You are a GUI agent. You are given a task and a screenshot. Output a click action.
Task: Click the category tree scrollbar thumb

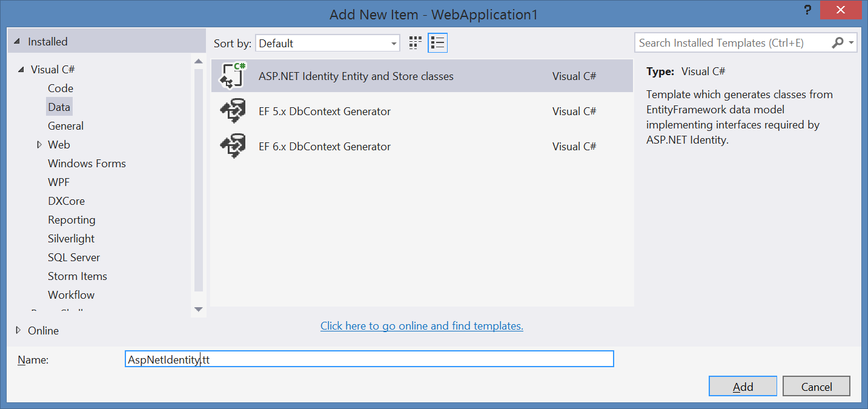click(199, 181)
